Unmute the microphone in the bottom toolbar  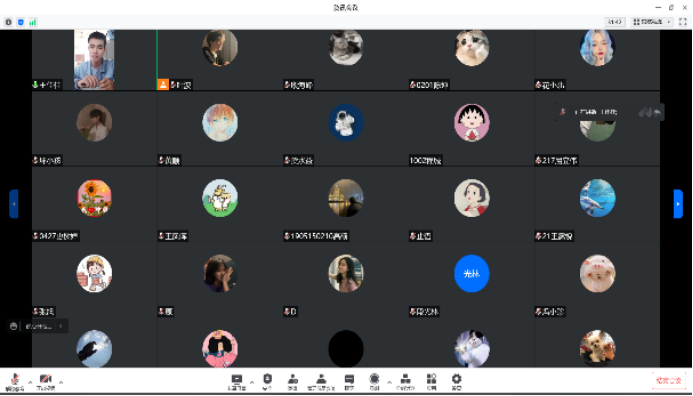tap(15, 382)
